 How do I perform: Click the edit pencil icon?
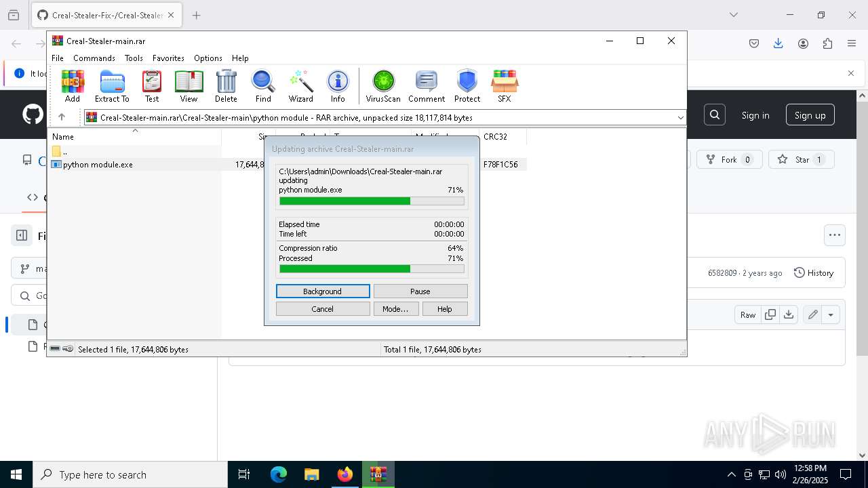(x=812, y=314)
